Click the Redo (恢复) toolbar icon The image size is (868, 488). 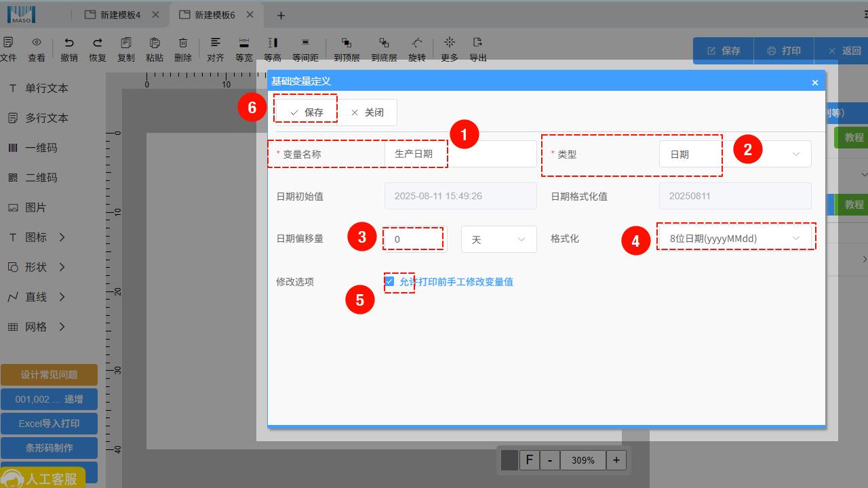click(98, 43)
